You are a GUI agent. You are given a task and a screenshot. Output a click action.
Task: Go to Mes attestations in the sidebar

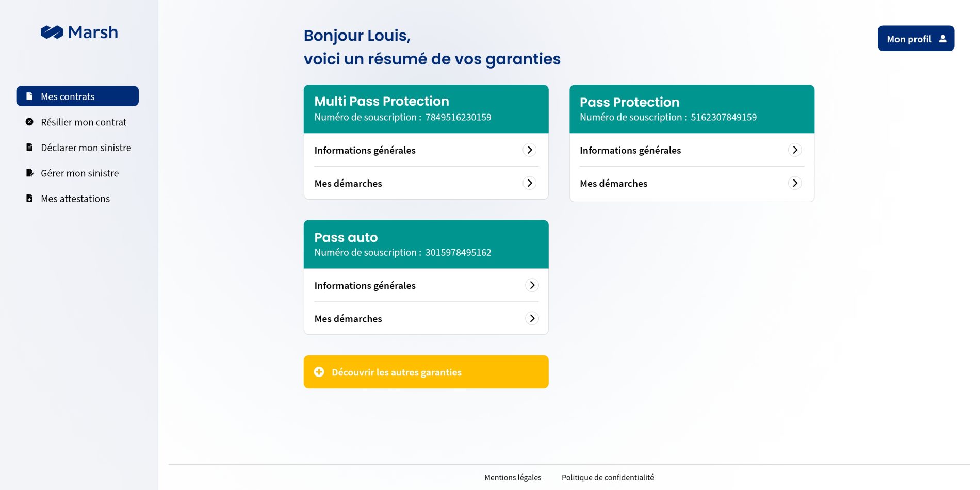75,199
